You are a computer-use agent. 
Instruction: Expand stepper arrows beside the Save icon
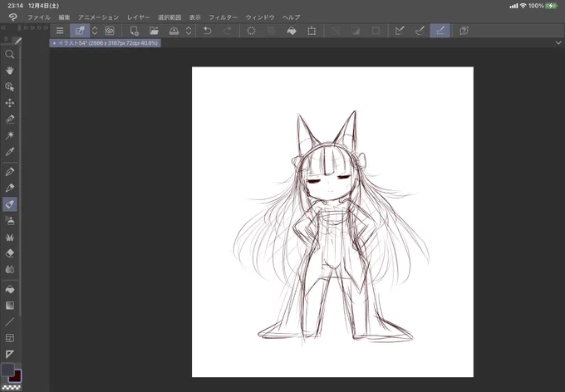189,31
